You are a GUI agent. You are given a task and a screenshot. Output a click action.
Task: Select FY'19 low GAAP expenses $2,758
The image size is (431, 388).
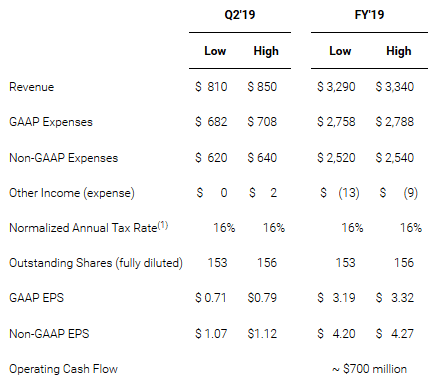pyautogui.click(x=336, y=122)
